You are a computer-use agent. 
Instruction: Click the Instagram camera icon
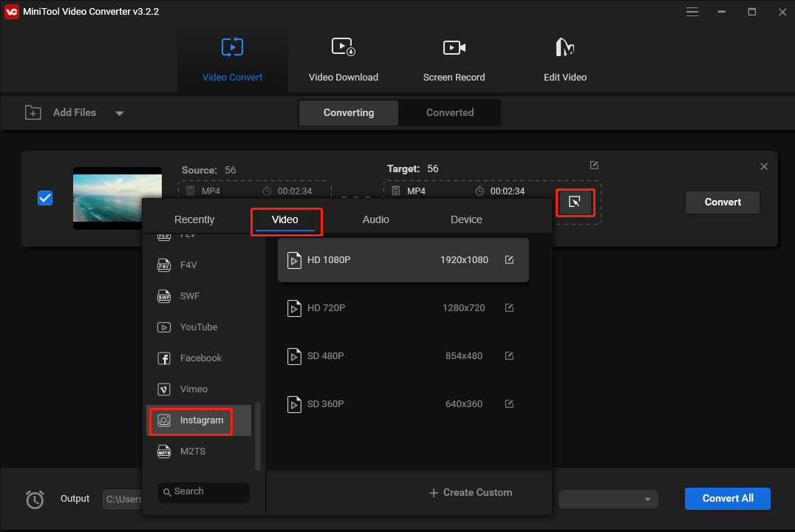(164, 420)
